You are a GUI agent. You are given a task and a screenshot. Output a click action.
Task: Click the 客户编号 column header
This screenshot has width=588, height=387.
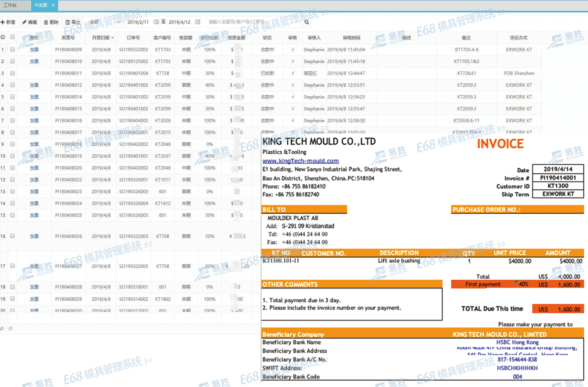coord(162,38)
